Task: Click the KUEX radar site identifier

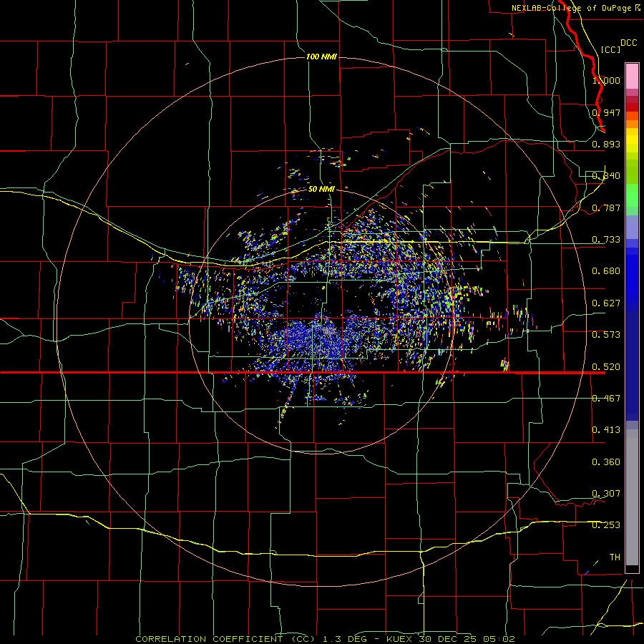Action: (399, 639)
